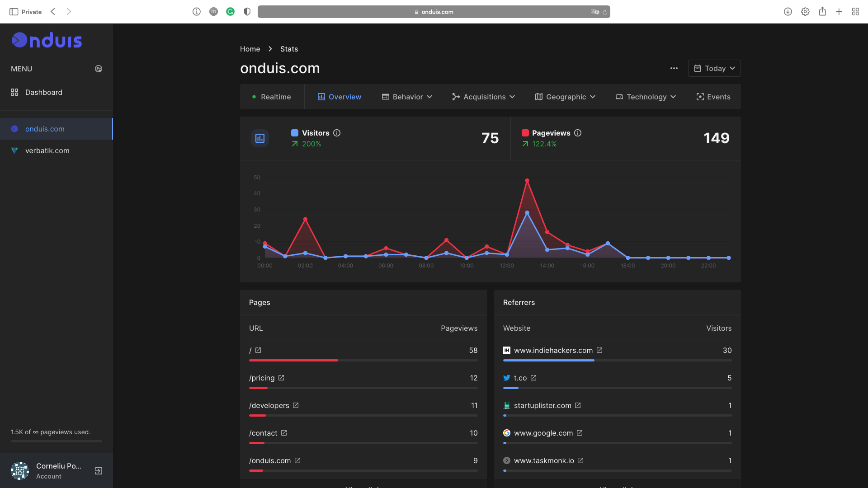Viewport: 868px width, 488px height.
Task: Click the Visitors column header in Referrers
Action: coord(719,328)
